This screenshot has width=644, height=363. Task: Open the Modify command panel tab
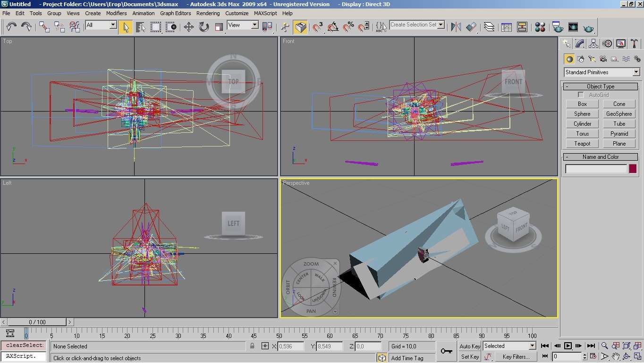(580, 44)
